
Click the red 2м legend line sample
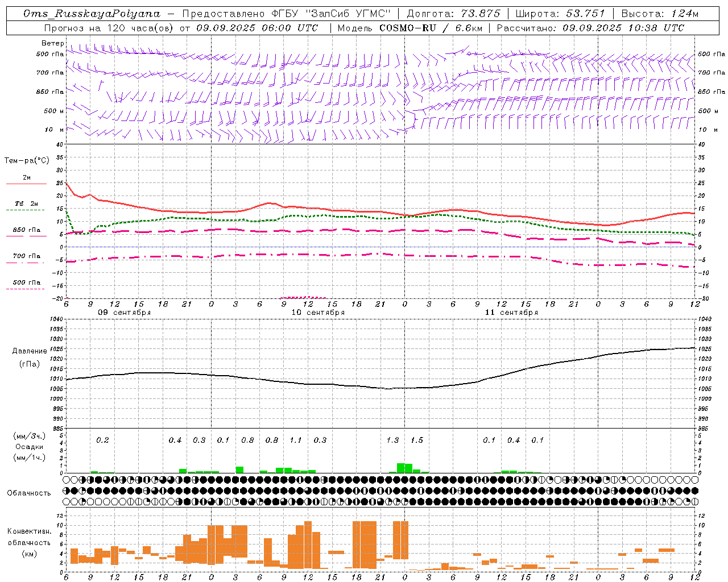(26, 184)
